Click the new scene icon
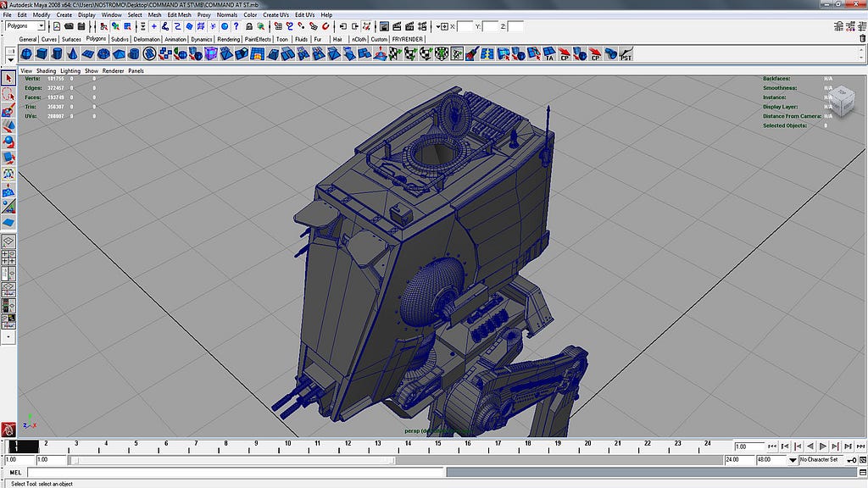This screenshot has height=488, width=868. (x=57, y=26)
